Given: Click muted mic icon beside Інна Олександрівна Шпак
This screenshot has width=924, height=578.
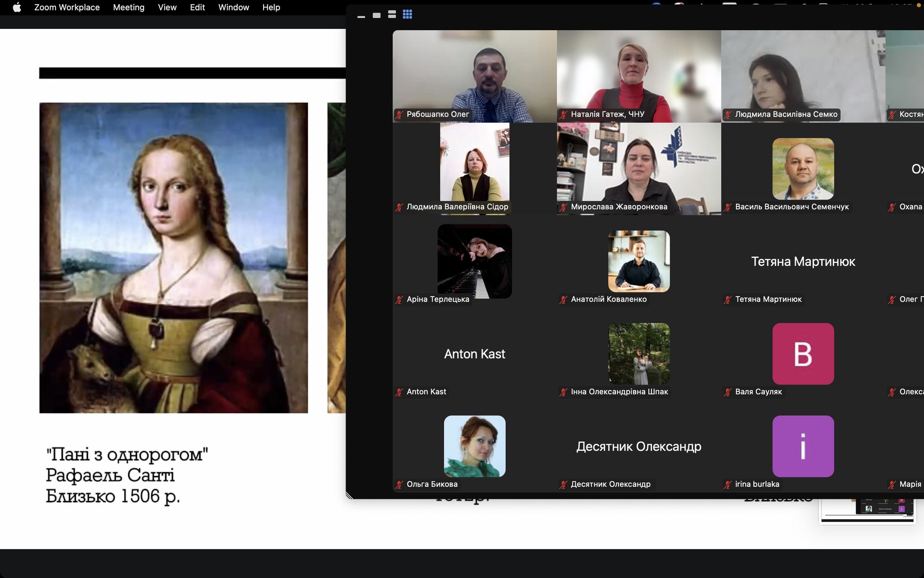Looking at the screenshot, I should click(x=564, y=392).
